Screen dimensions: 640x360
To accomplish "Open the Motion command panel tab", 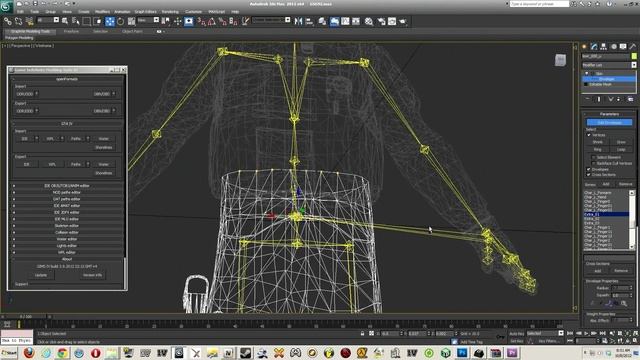I will point(613,47).
